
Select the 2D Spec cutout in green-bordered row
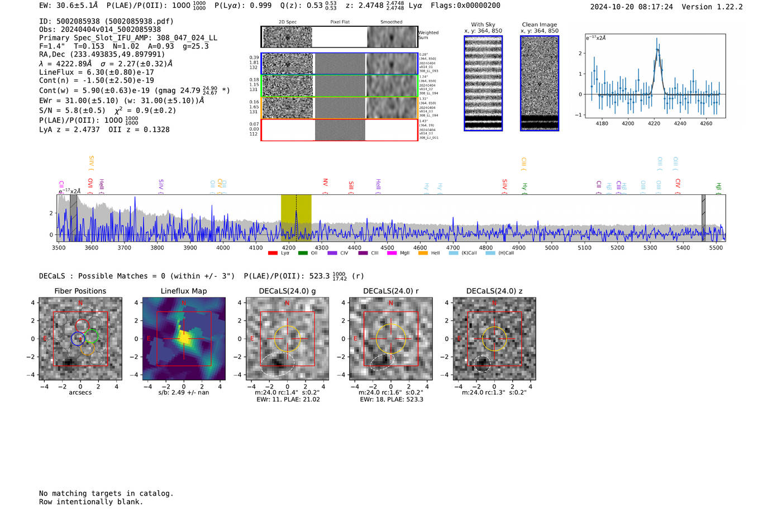(287, 86)
